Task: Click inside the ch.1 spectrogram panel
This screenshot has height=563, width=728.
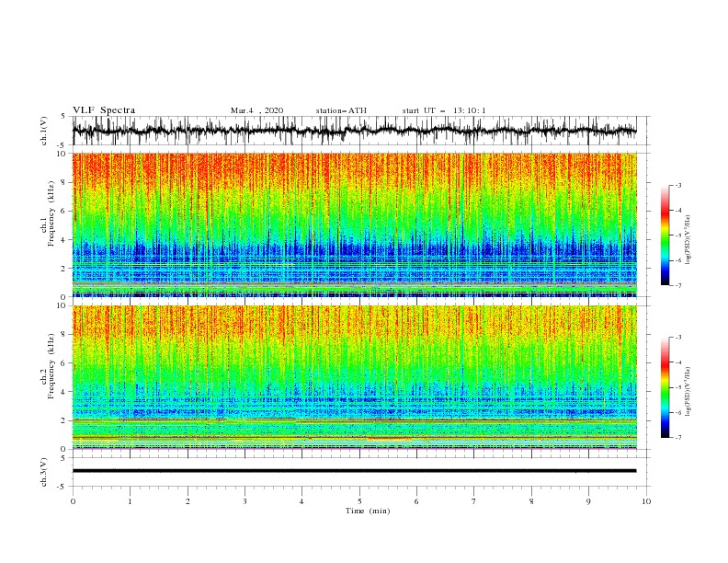Action: (x=354, y=224)
